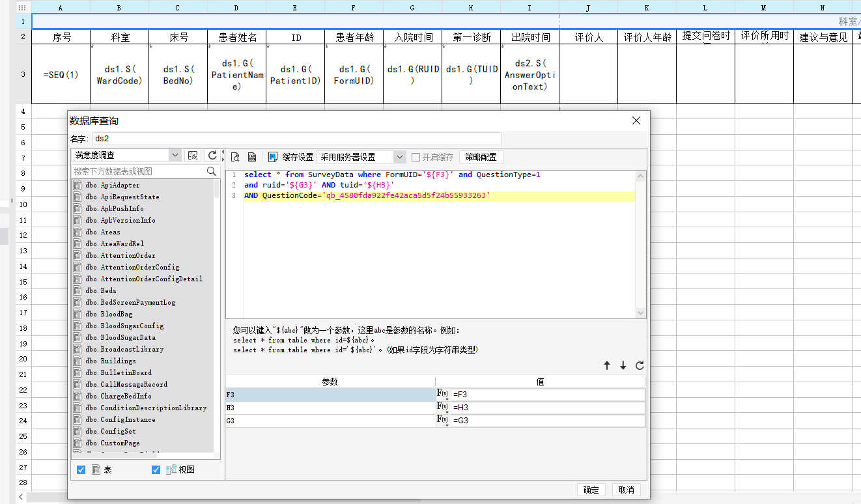Move parameter up with the up arrow
The image size is (861, 504).
coord(607,366)
